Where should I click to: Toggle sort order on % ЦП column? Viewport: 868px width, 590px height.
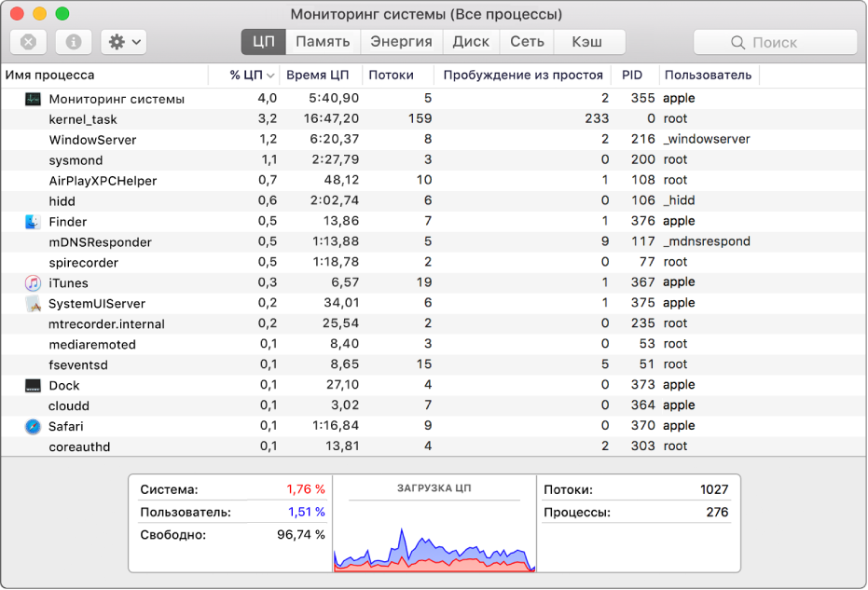[244, 75]
